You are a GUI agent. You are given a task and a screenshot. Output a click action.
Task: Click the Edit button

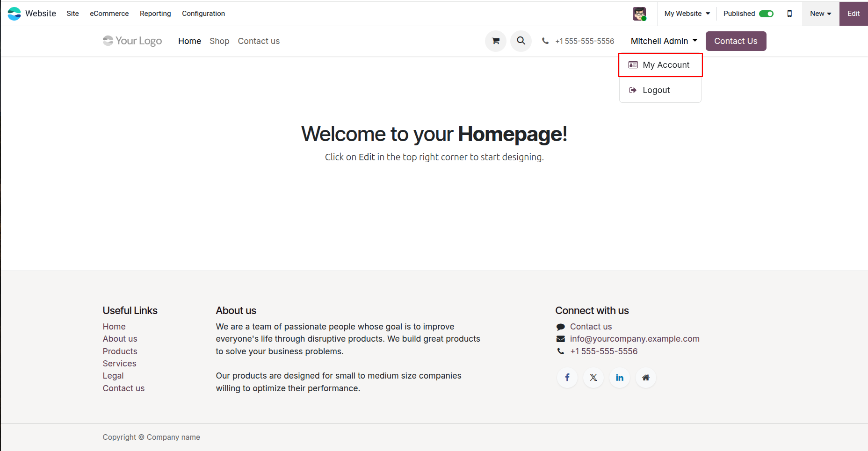tap(854, 14)
